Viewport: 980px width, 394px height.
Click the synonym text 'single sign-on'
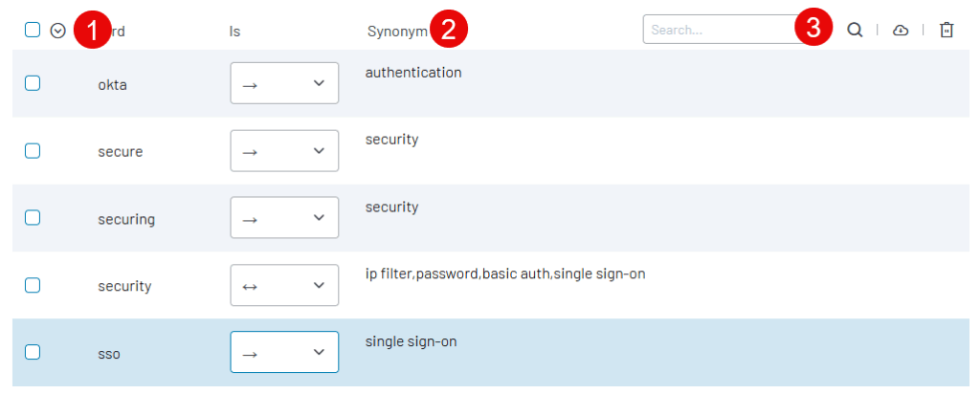pos(411,340)
